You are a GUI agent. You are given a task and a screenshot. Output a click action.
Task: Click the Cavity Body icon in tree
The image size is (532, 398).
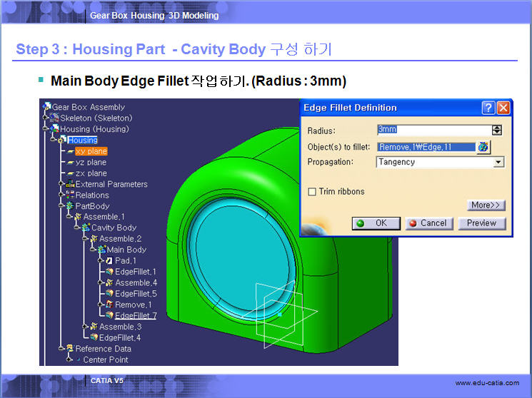click(86, 228)
